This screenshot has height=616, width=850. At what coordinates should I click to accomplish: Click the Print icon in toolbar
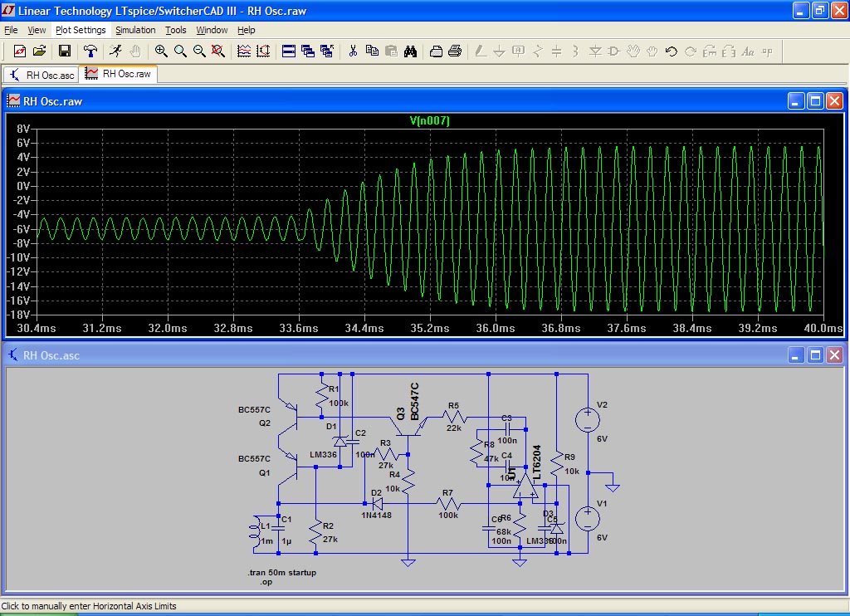[455, 51]
